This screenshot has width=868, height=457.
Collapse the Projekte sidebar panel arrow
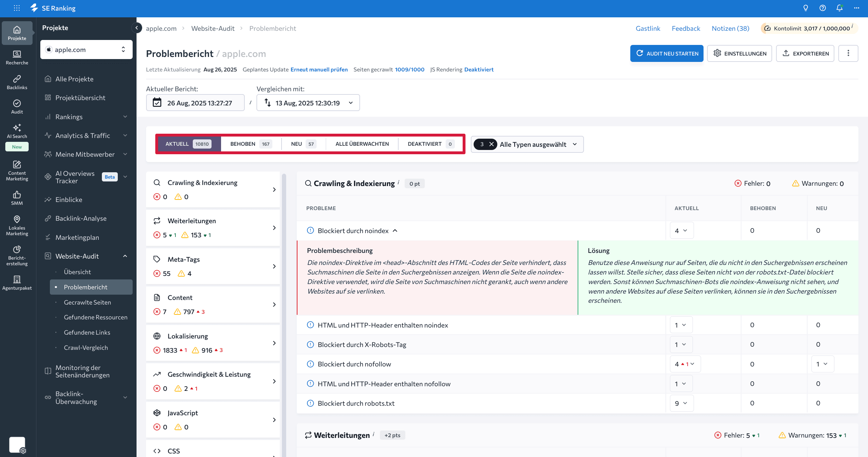[x=137, y=28]
